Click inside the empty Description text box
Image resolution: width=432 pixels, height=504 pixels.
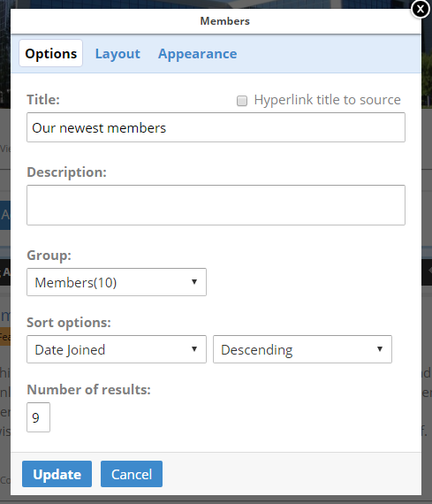216,205
